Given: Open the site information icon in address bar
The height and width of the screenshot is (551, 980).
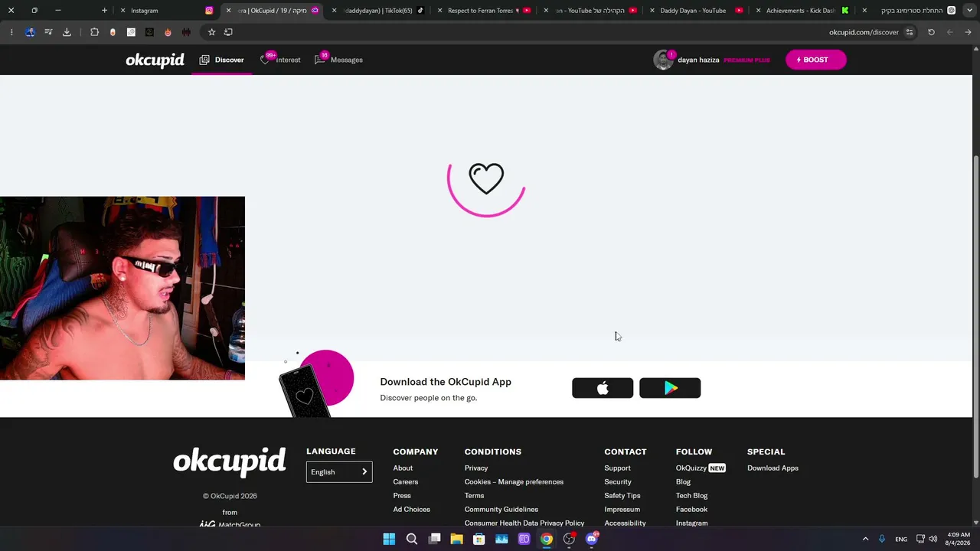Looking at the screenshot, I should point(910,32).
